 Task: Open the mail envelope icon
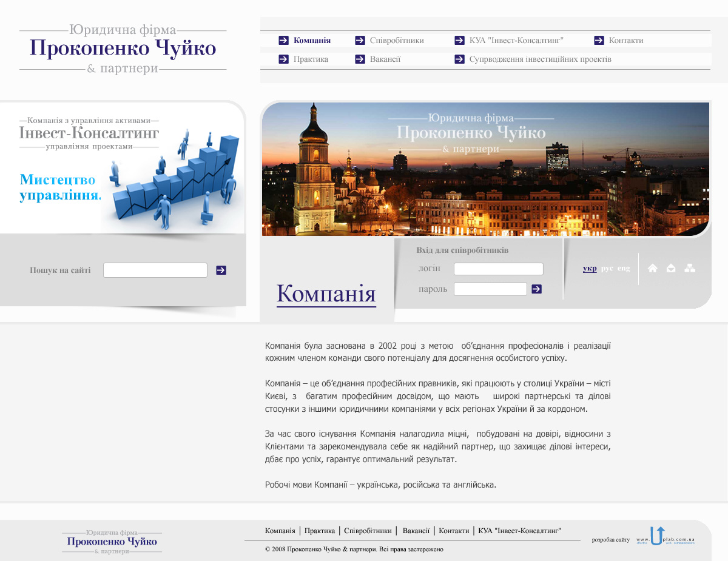pyautogui.click(x=671, y=268)
